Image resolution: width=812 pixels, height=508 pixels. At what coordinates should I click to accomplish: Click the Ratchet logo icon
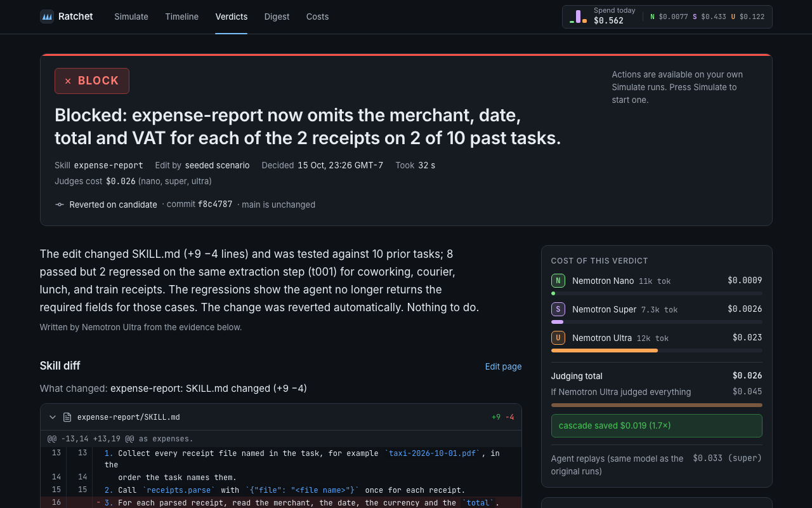[x=47, y=17]
